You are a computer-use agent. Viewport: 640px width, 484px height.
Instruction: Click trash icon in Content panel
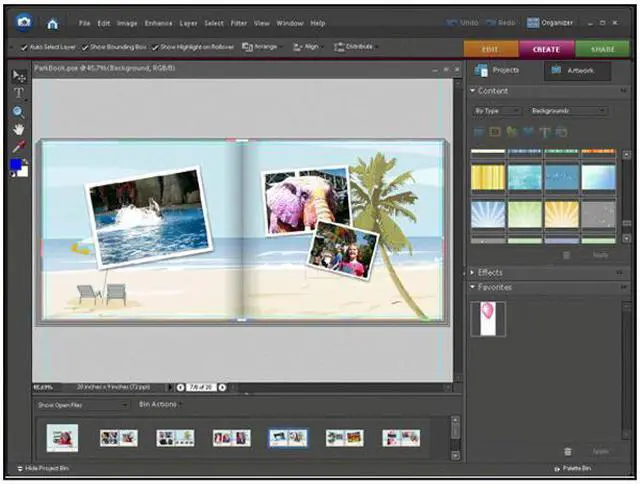pos(567,255)
